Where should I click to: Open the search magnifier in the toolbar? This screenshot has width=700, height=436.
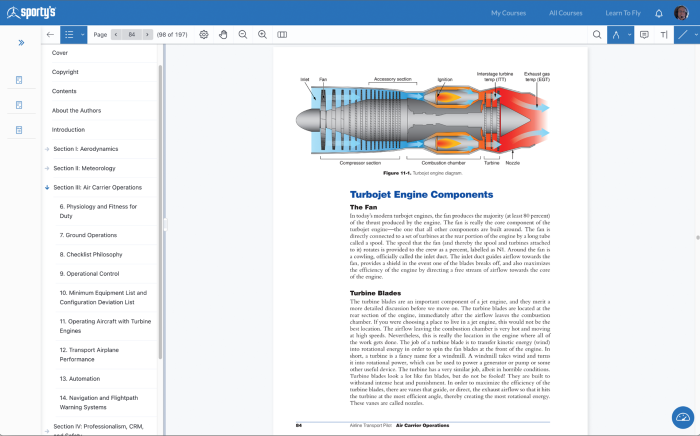pos(597,34)
